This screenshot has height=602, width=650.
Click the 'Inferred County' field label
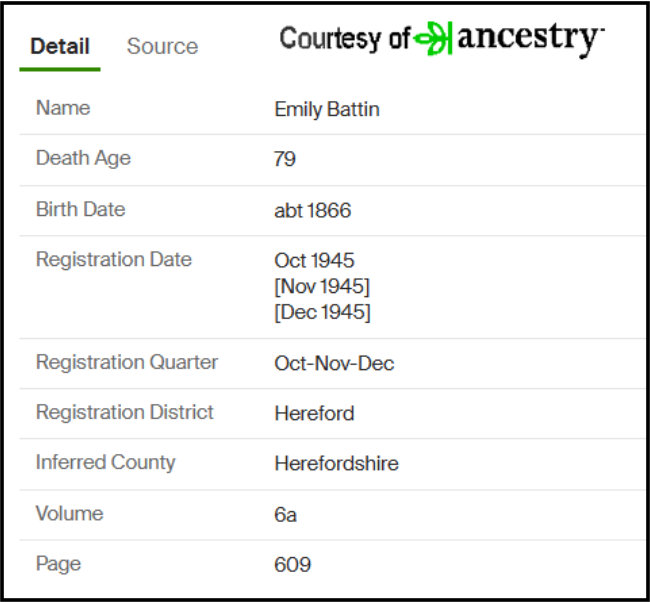(x=105, y=463)
